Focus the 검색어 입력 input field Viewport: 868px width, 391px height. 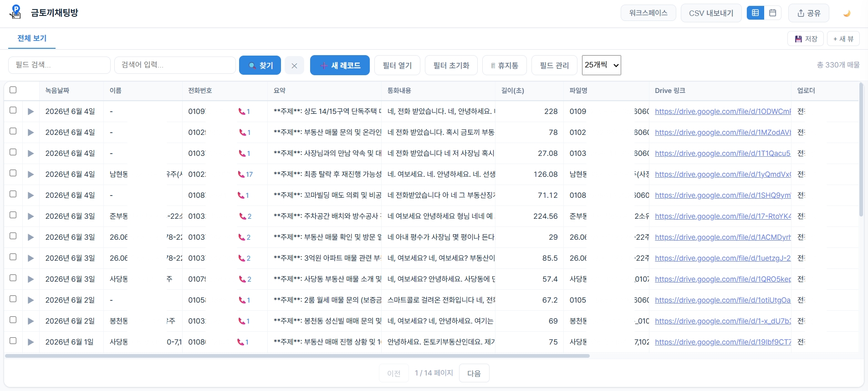tap(175, 65)
